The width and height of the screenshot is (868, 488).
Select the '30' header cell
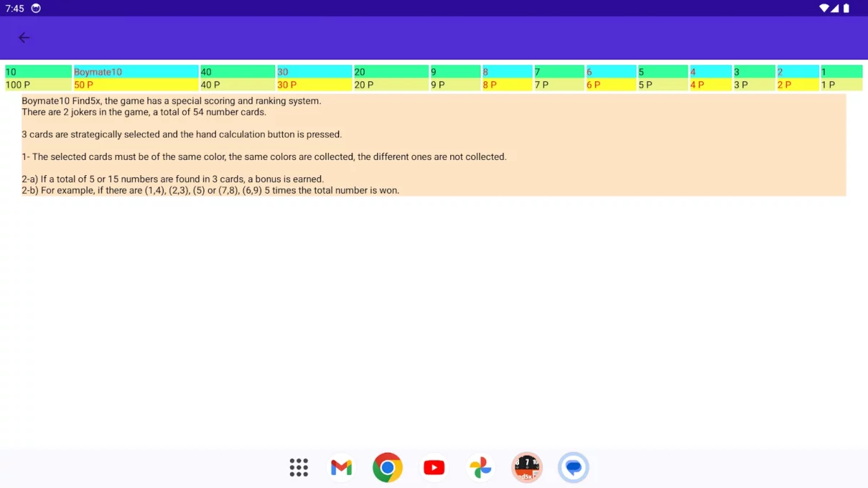click(x=314, y=72)
